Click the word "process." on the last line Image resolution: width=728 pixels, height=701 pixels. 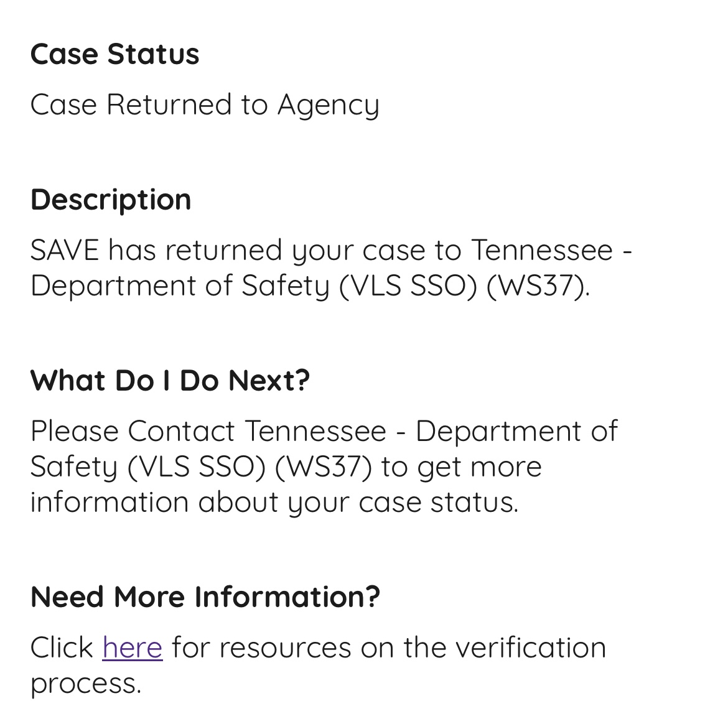coord(86,683)
